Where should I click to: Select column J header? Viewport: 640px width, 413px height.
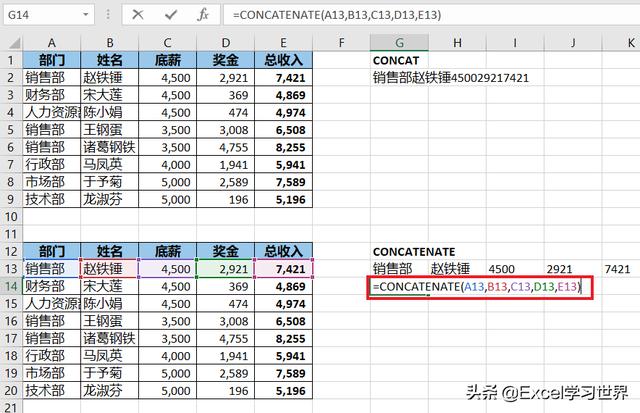[573, 42]
